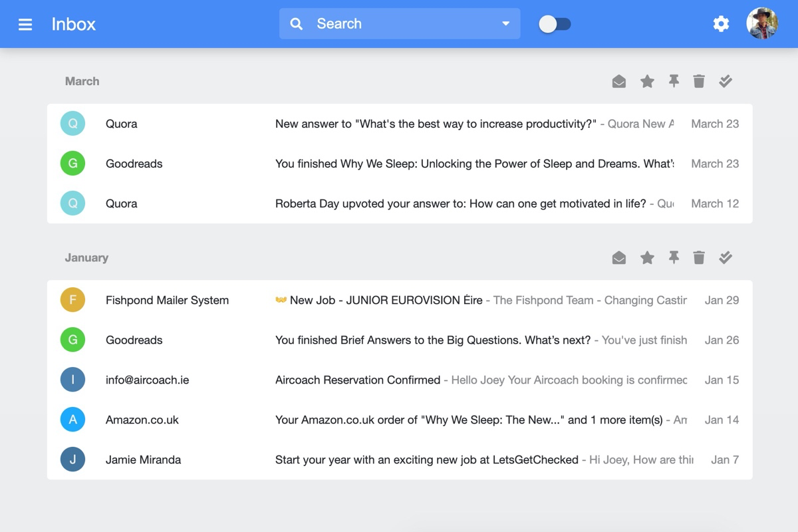Open 'You finished Why We Sleep' email

(x=400, y=164)
